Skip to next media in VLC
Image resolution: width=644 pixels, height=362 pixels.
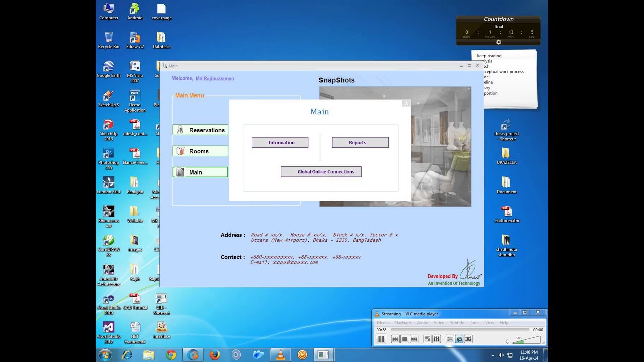tap(414, 339)
